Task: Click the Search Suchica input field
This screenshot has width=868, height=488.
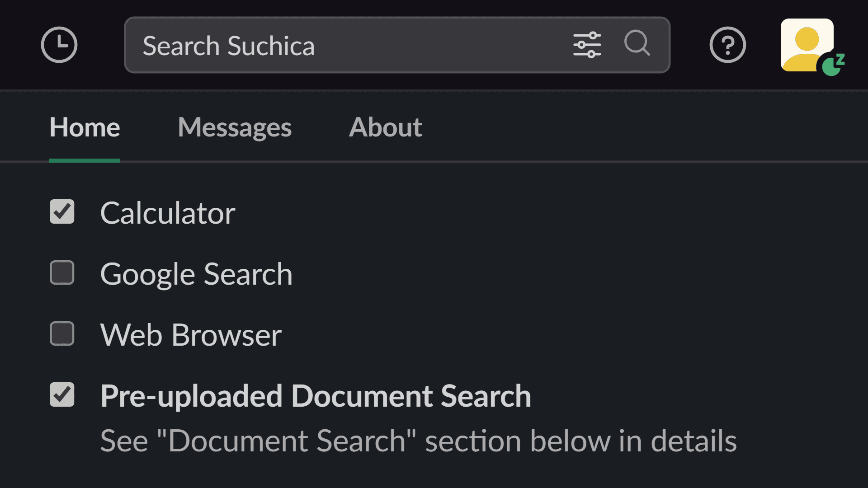Action: click(x=397, y=45)
